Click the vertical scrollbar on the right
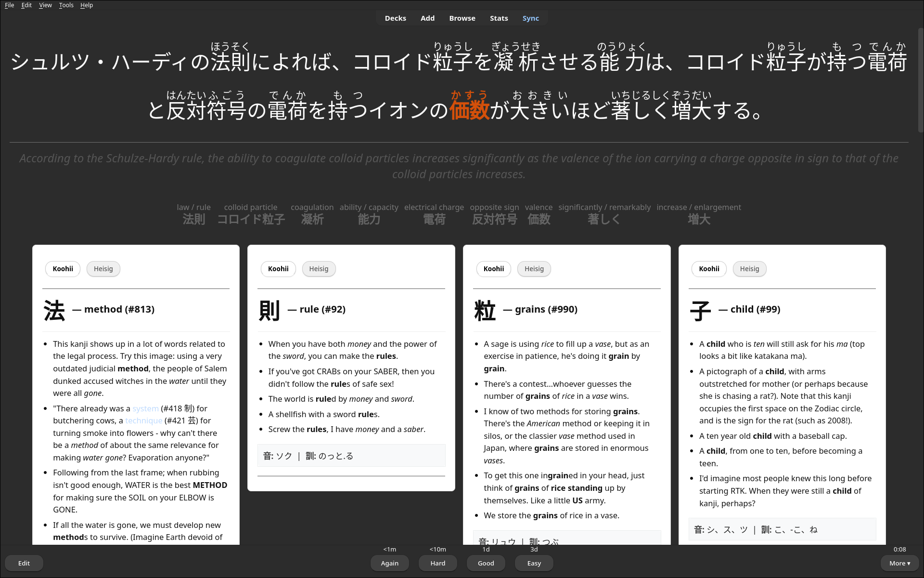Image resolution: width=924 pixels, height=578 pixels. click(920, 80)
